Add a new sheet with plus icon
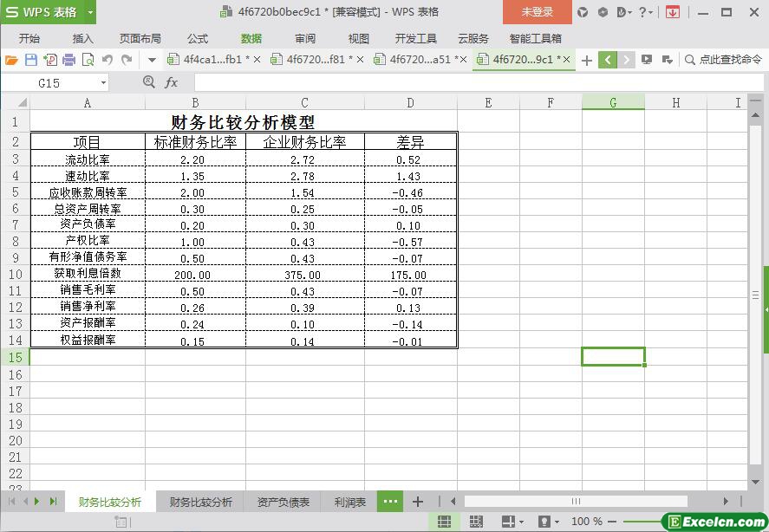 point(417,502)
